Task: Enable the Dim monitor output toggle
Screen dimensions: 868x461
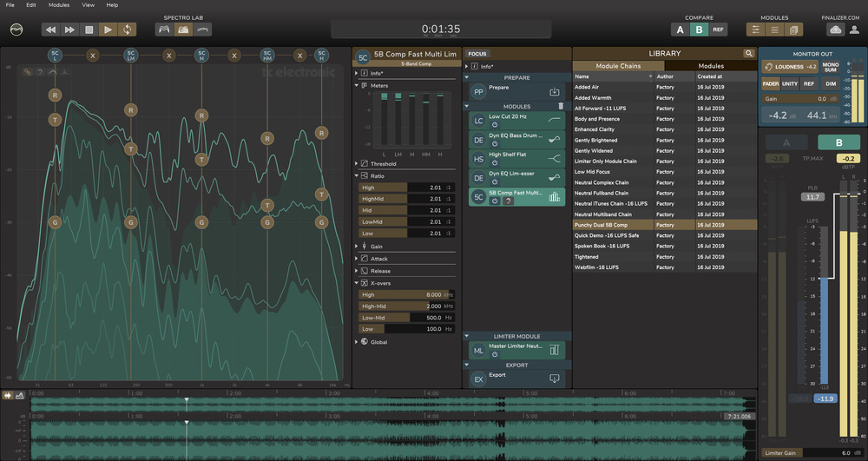Action: pos(831,83)
